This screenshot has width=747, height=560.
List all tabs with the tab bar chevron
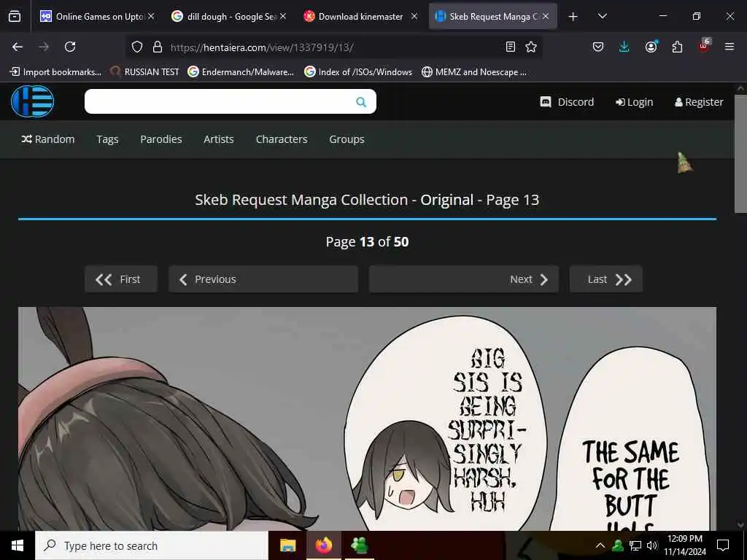pos(602,17)
